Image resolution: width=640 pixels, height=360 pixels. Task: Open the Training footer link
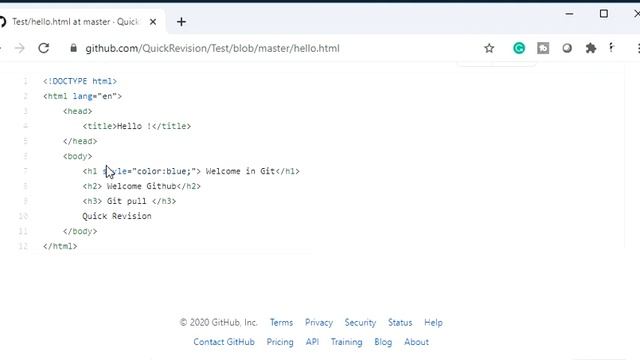347,342
